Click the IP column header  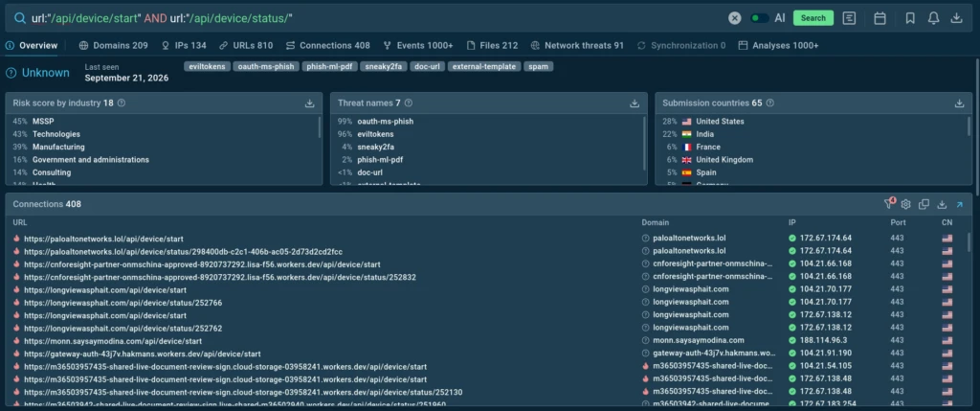[791, 222]
